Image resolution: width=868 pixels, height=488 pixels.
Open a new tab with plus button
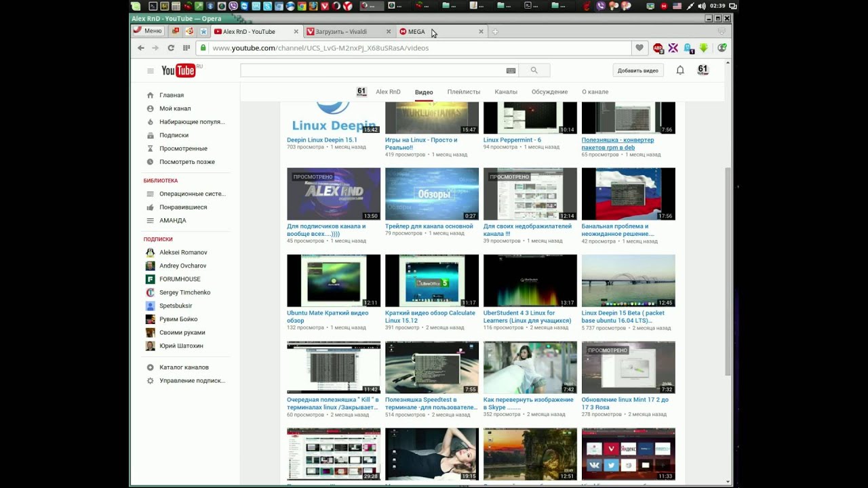[x=495, y=31]
